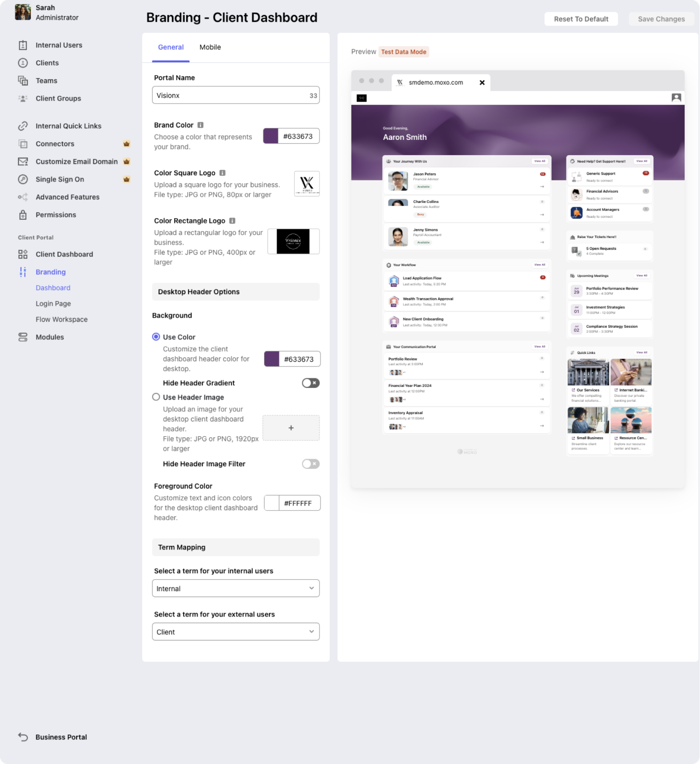
Task: Open the Teams section in sidebar
Action: 46,80
